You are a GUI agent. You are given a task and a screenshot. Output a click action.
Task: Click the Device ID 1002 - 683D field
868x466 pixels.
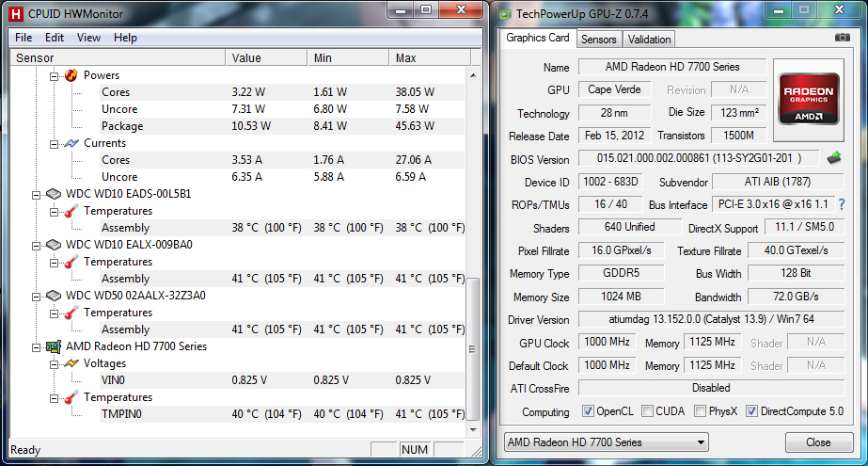[610, 182]
